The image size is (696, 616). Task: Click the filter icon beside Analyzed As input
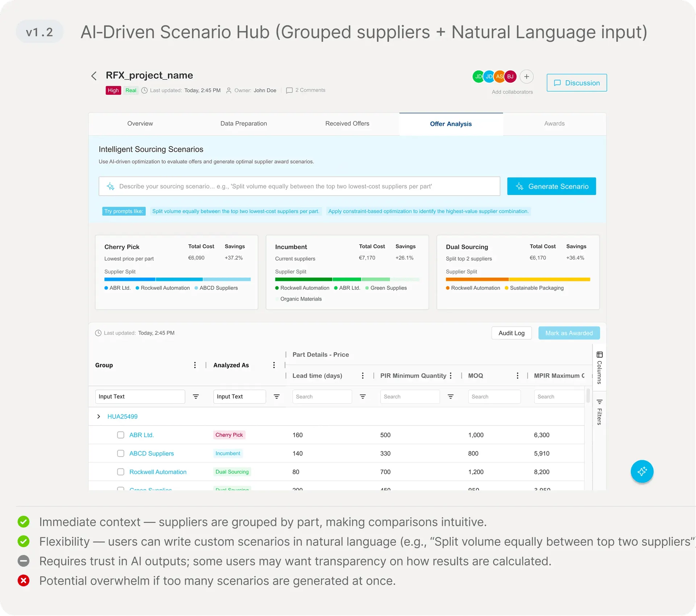point(277,397)
